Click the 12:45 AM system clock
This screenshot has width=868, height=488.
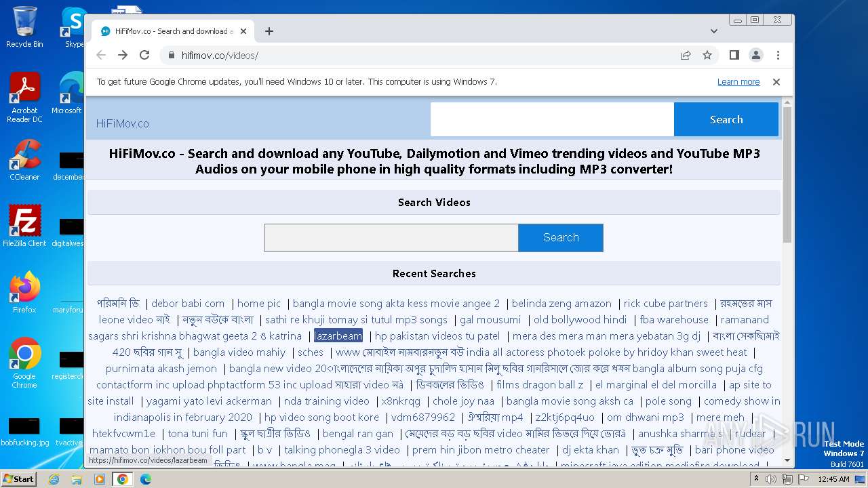[833, 479]
